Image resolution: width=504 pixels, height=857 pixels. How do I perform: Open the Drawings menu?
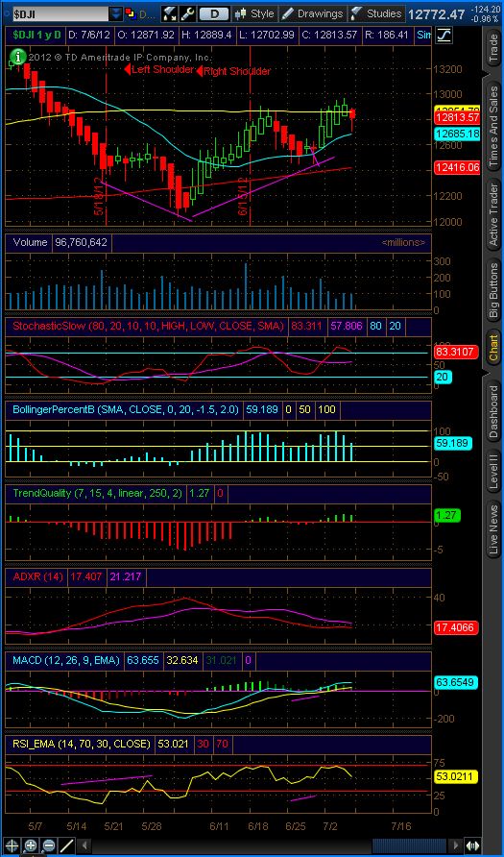click(314, 13)
